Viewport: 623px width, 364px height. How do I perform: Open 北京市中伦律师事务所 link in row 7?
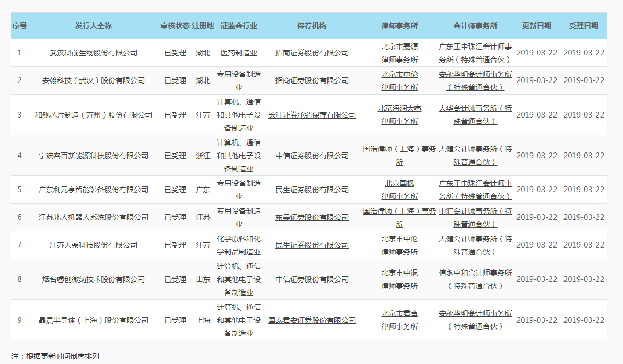coord(399,245)
